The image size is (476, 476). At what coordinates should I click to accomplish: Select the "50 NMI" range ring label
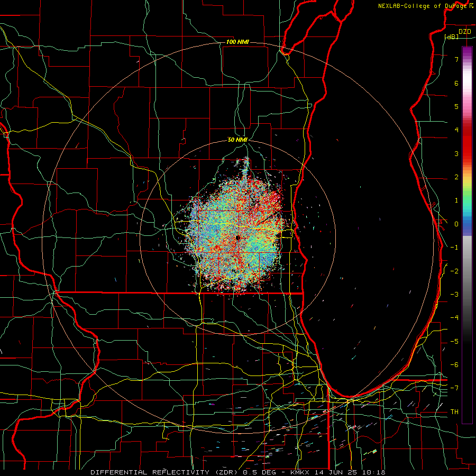237,140
